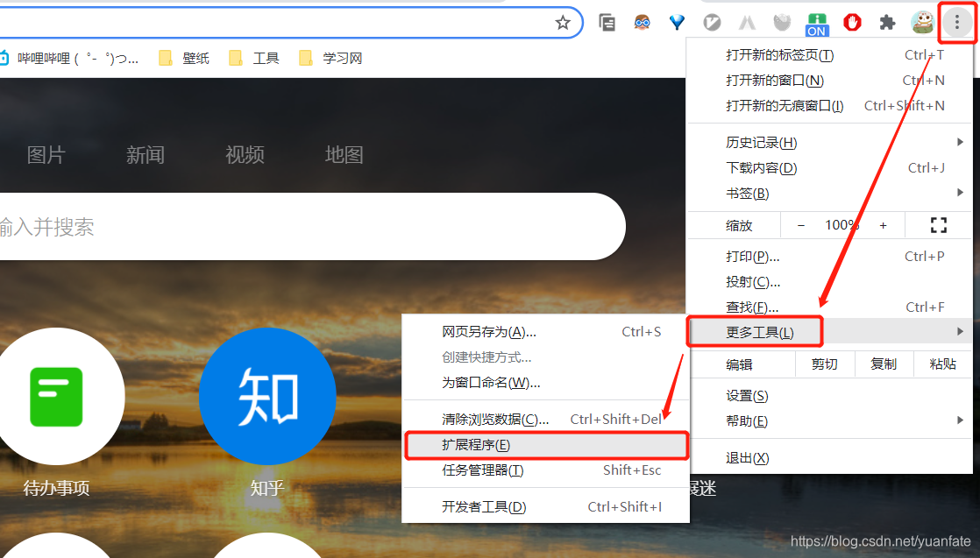The width and height of the screenshot is (980, 558).
Task: Click the profile avatar icon
Action: point(922,23)
